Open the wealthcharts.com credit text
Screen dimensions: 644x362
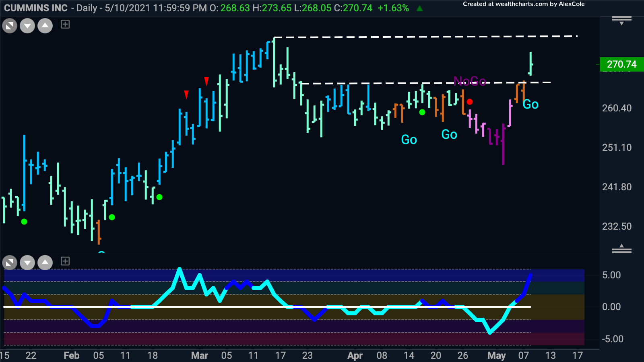[x=524, y=4]
